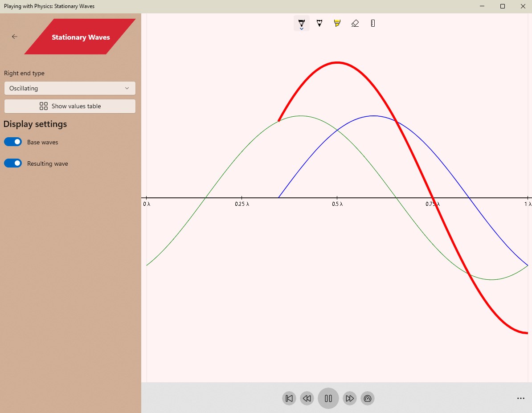Select the pencil drawing tool

(x=319, y=23)
